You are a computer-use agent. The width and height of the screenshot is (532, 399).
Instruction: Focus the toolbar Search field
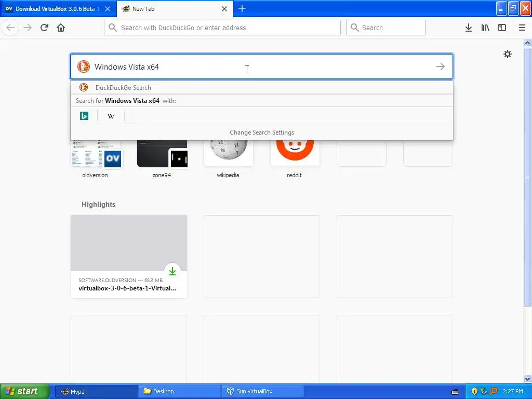click(x=386, y=28)
